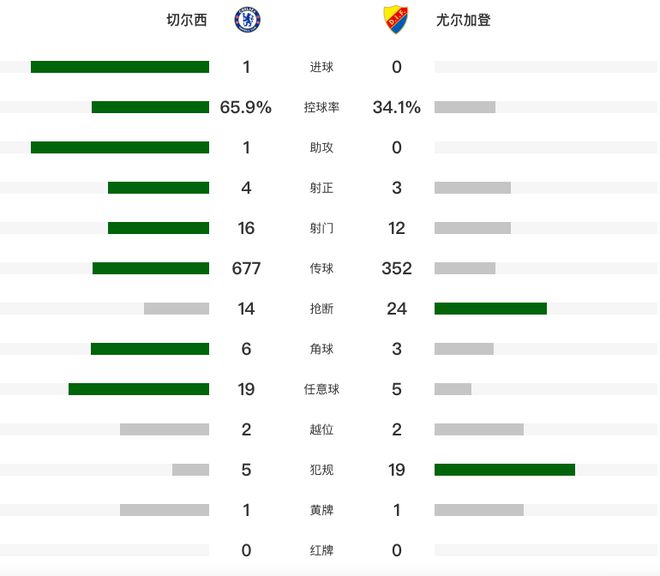This screenshot has height=576, width=660.
Task: Click Djurgården's 352 passes value
Action: (x=397, y=268)
